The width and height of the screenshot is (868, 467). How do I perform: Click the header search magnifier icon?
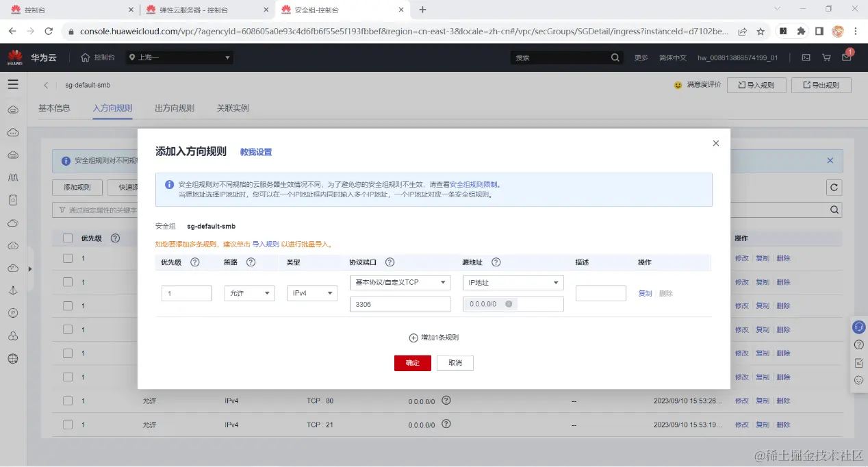click(615, 58)
